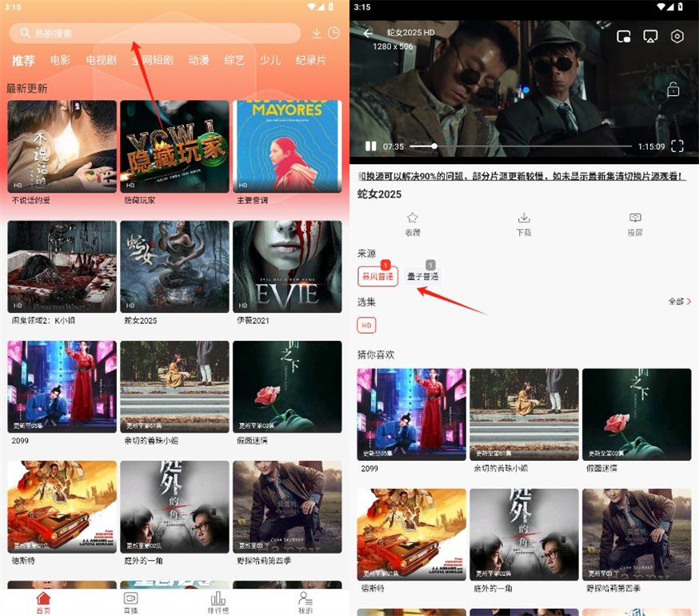Screen dimensions: 699x616
Task: Select the 暴风普通 source
Action: click(377, 277)
